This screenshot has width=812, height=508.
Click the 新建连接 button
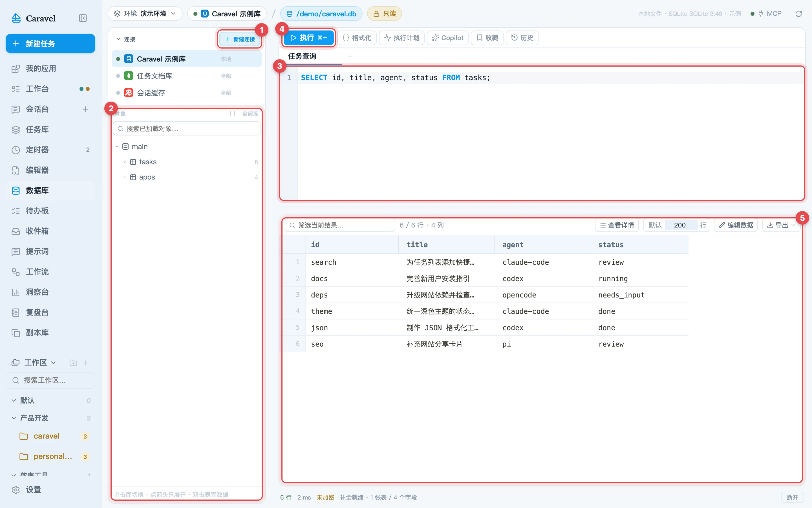240,39
